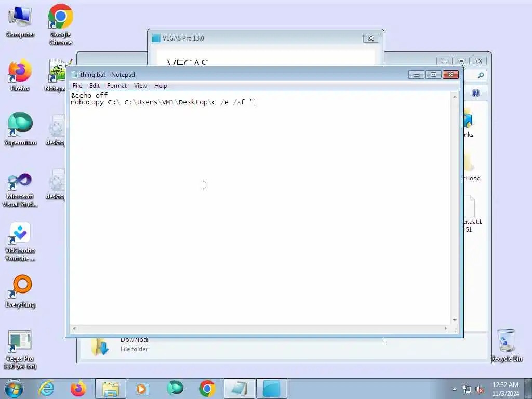Open Windows Media Player from the taskbar

click(142, 389)
